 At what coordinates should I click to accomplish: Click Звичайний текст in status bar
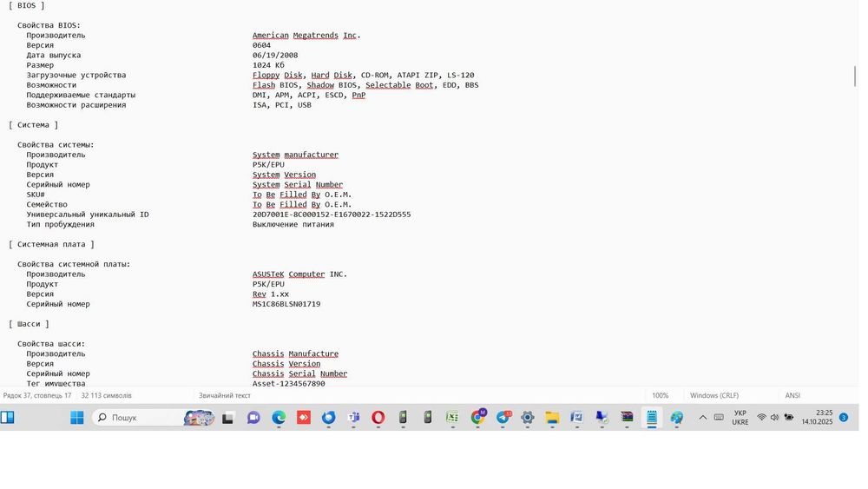(225, 395)
